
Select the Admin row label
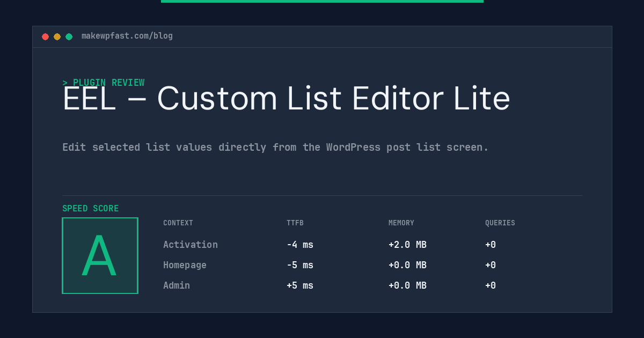click(x=177, y=285)
